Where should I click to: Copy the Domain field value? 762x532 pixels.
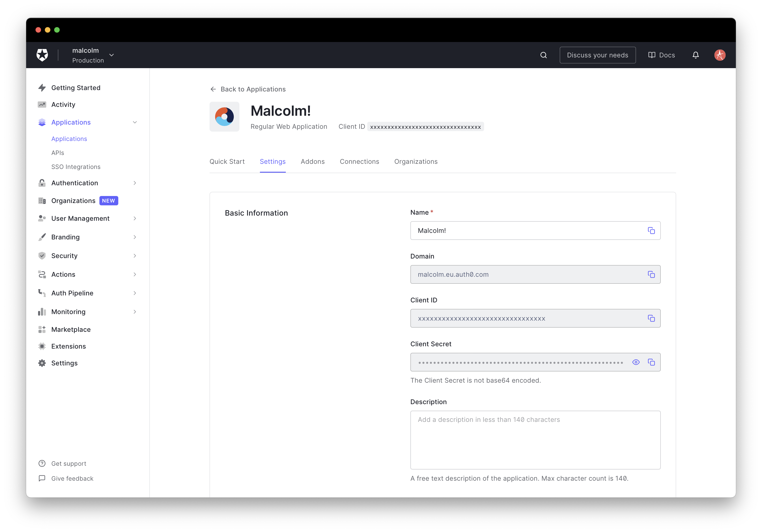pyautogui.click(x=651, y=274)
